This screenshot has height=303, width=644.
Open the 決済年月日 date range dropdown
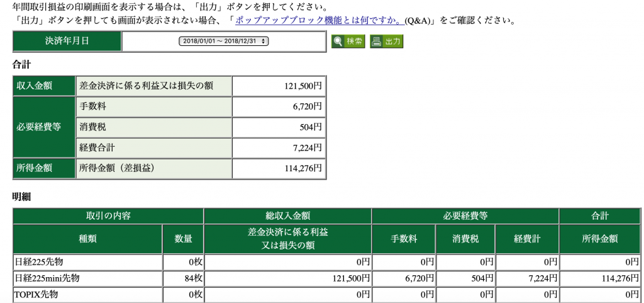224,41
